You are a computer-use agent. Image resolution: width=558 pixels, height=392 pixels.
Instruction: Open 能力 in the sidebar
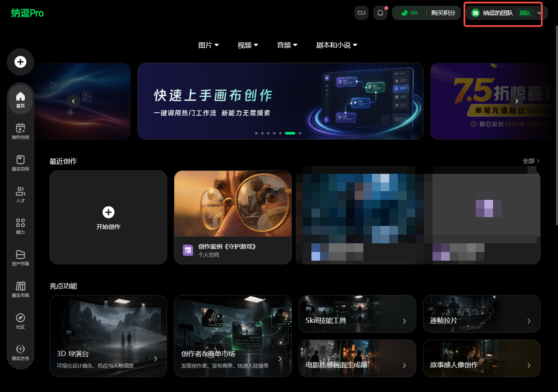(x=21, y=226)
